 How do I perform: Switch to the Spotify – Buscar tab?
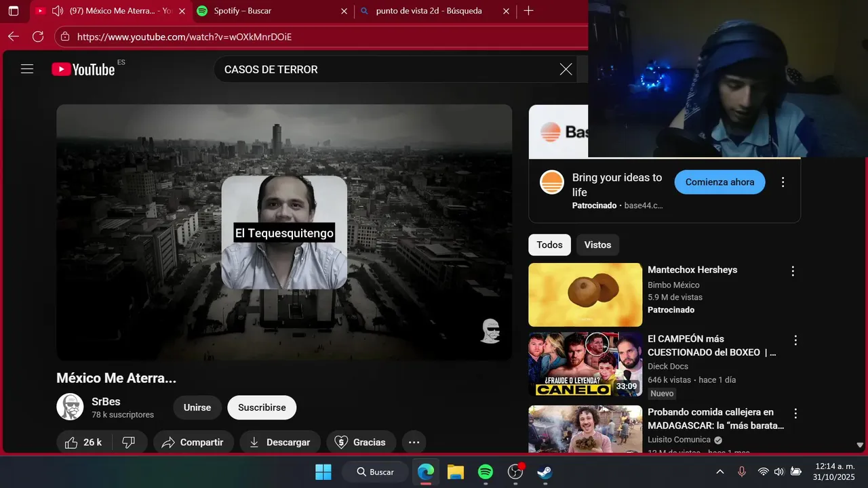[273, 11]
